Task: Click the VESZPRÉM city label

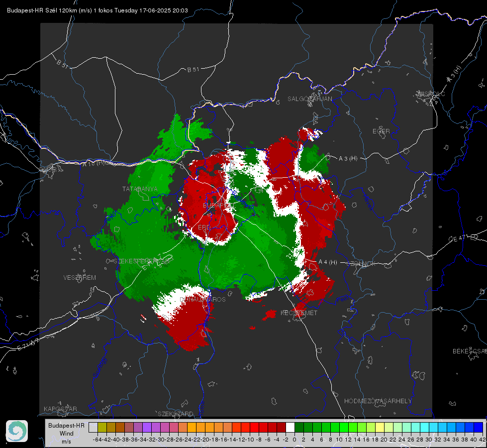Action: [80, 277]
